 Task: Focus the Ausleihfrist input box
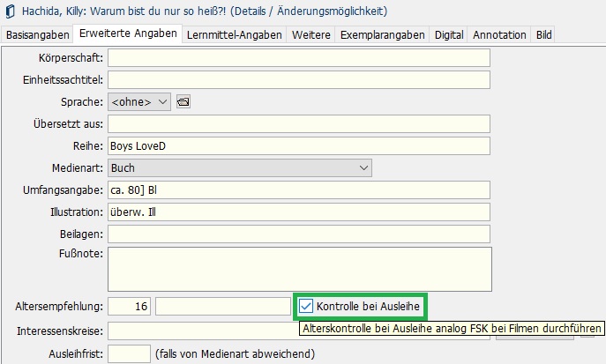pyautogui.click(x=129, y=353)
